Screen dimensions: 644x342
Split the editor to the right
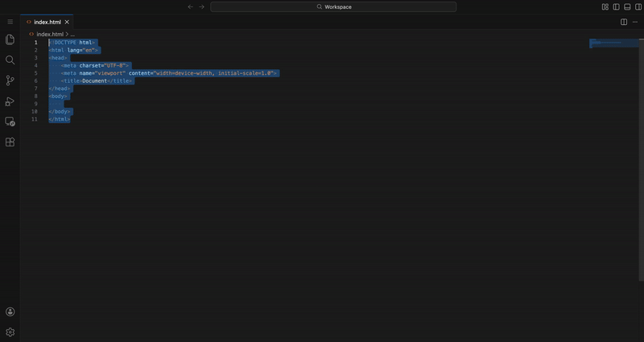pos(623,22)
